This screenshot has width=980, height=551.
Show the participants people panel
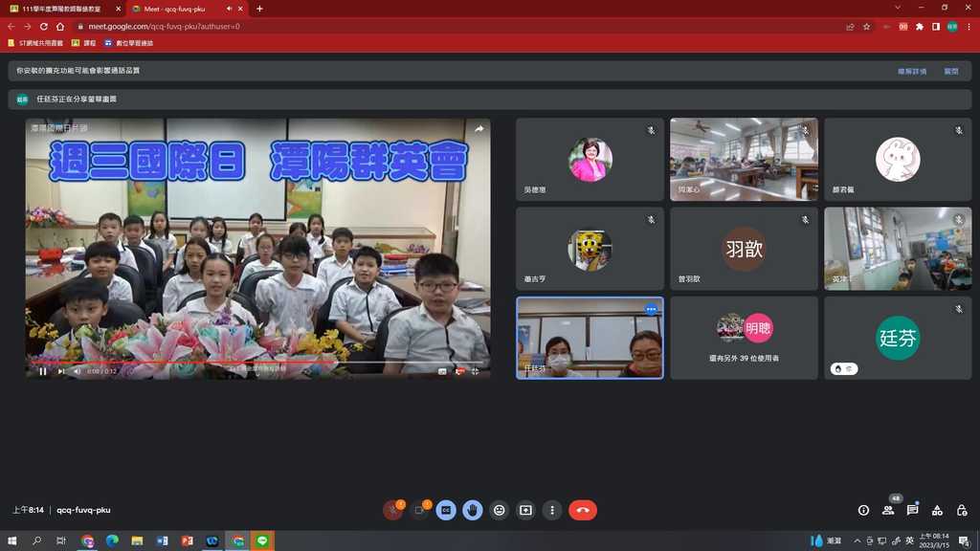(888, 511)
